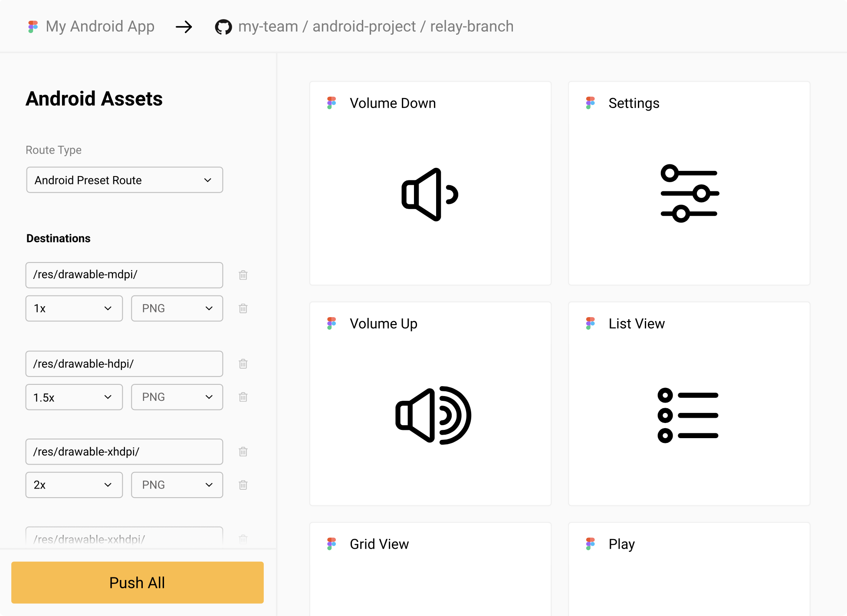Viewport: 847px width, 616px height.
Task: Select the Play asset card
Action: click(x=689, y=568)
